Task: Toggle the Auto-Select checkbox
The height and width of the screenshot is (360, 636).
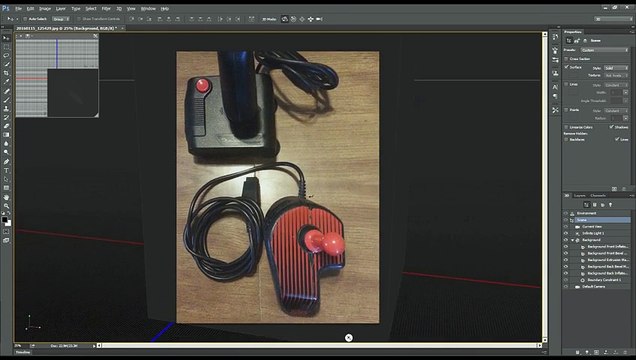Action: pos(25,19)
